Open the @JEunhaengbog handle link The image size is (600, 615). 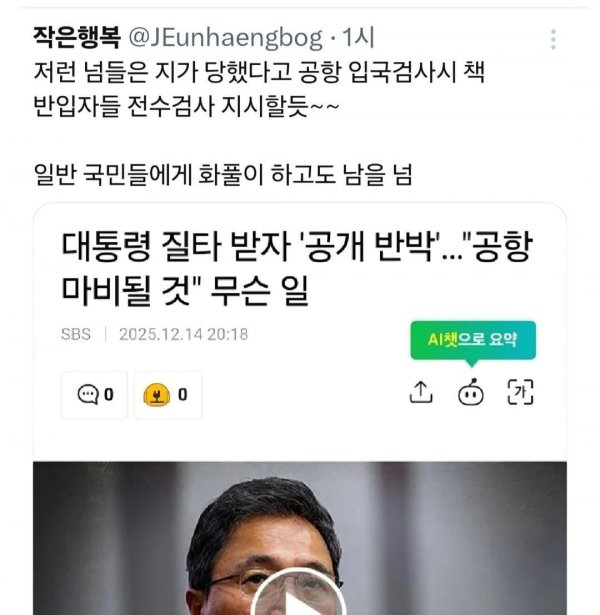click(225, 38)
